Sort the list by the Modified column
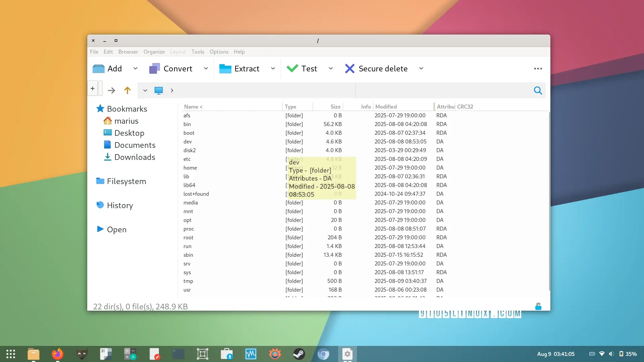The image size is (644, 362). (x=386, y=107)
